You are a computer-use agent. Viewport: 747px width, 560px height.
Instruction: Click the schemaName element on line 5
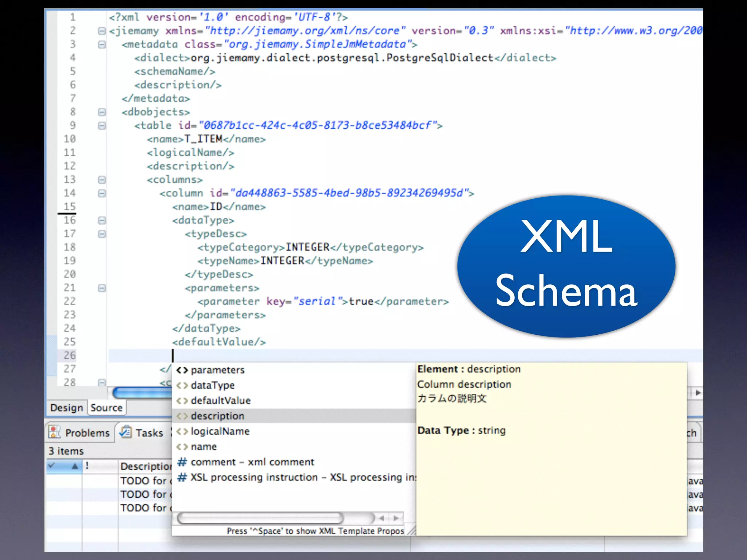click(x=175, y=71)
